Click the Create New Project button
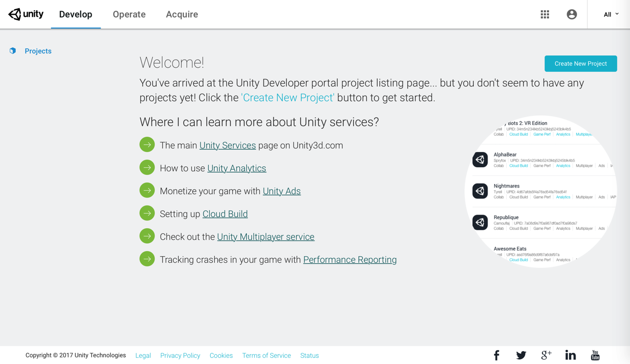Screen dimensions: 630x364 580,64
